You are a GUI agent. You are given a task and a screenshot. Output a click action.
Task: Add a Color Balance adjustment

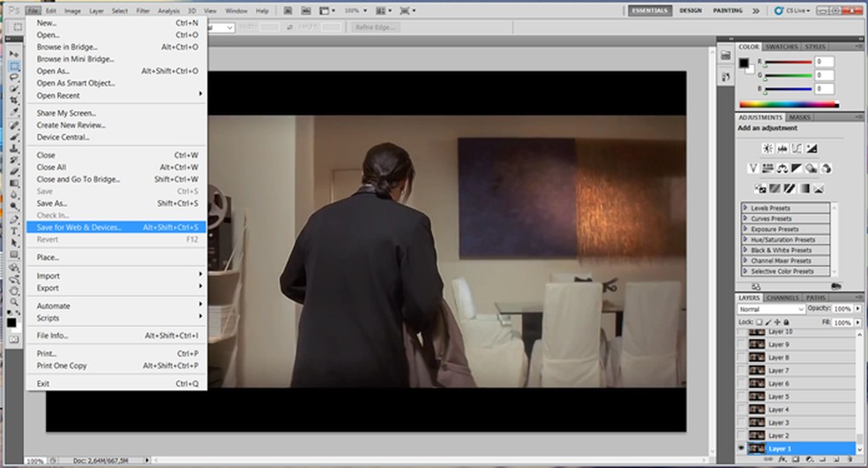pyautogui.click(x=782, y=169)
